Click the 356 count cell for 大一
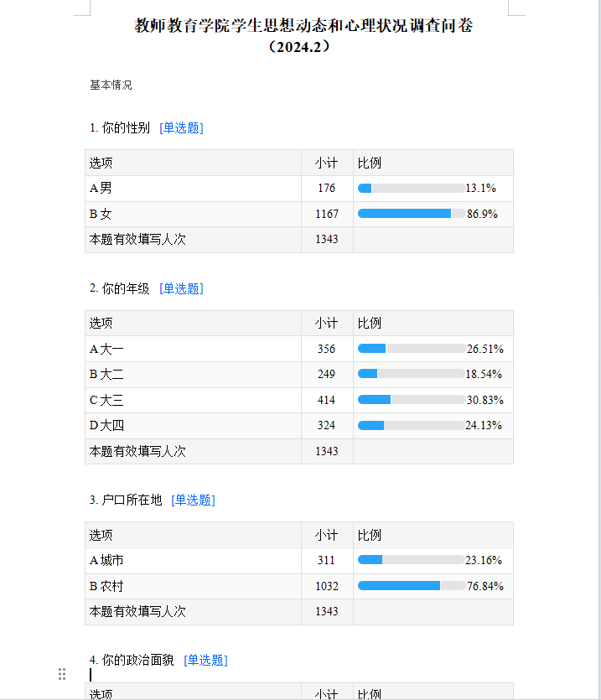This screenshot has width=601, height=700. coord(327,350)
